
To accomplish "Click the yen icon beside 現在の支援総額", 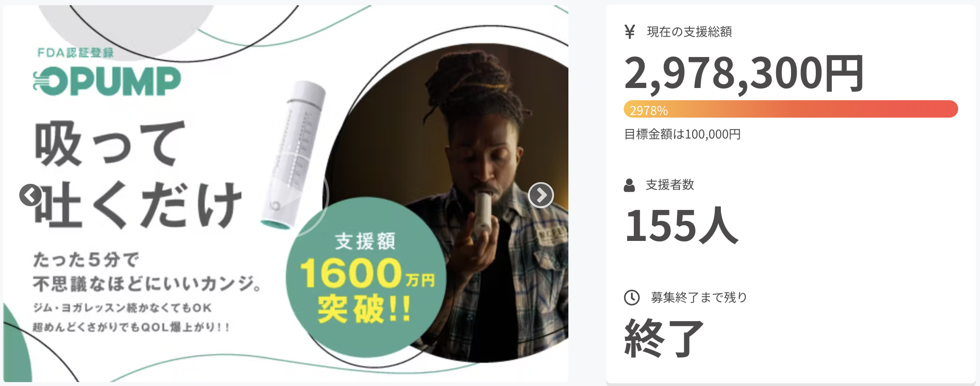I will coord(629,32).
